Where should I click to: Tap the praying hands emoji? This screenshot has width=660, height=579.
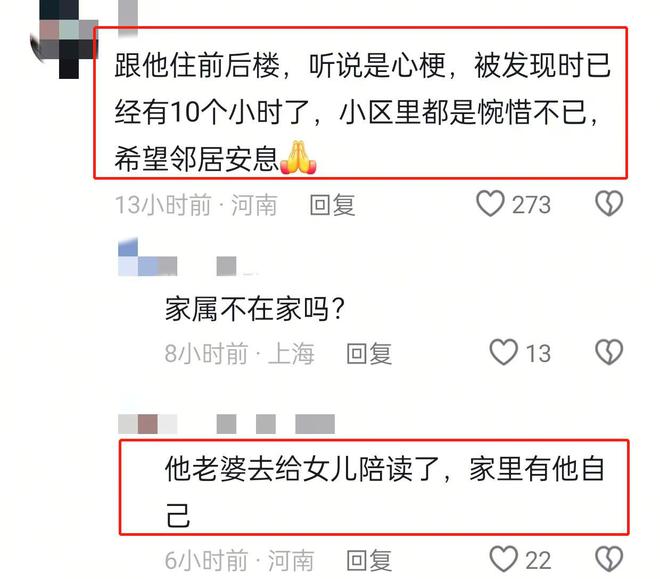(x=298, y=157)
